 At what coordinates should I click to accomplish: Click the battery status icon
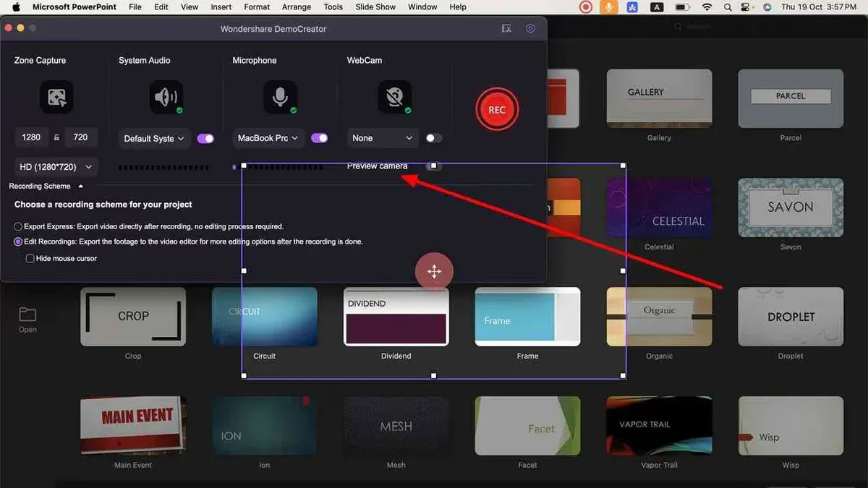(681, 7)
